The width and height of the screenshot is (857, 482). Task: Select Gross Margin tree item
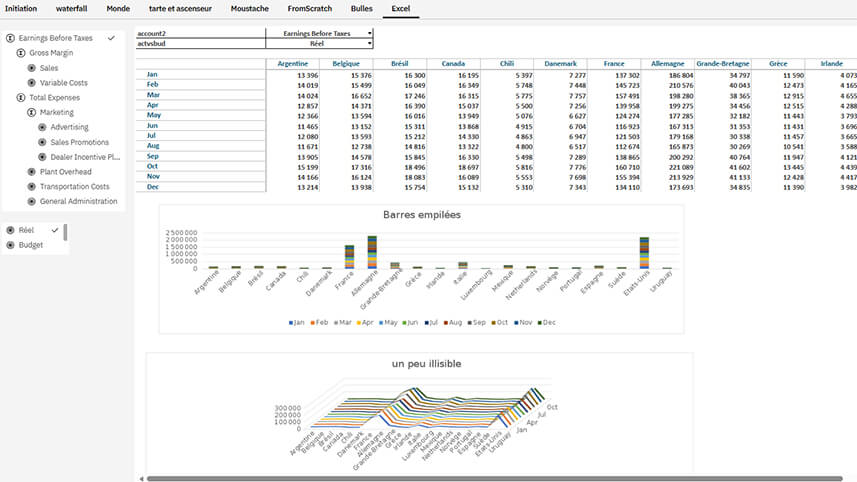click(x=51, y=53)
